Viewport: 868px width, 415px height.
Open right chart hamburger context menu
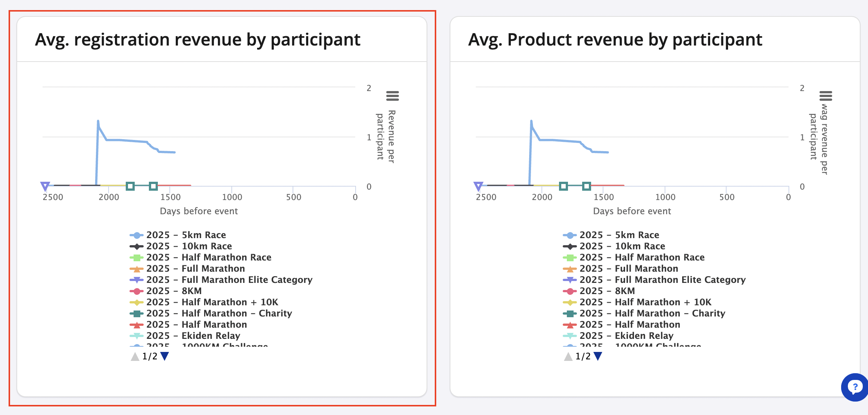(825, 96)
